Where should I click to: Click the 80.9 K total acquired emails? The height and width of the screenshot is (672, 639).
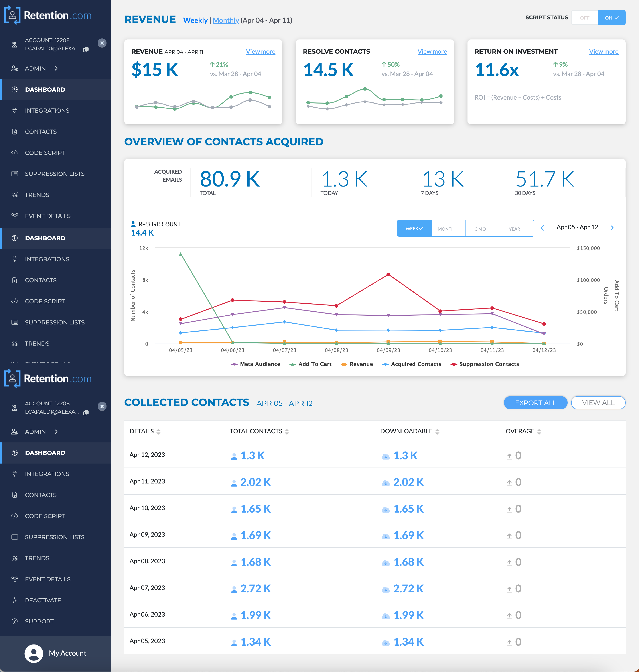pyautogui.click(x=230, y=179)
